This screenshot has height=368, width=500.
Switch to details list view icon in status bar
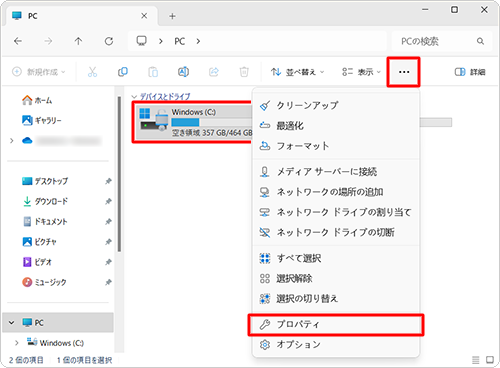(476, 360)
